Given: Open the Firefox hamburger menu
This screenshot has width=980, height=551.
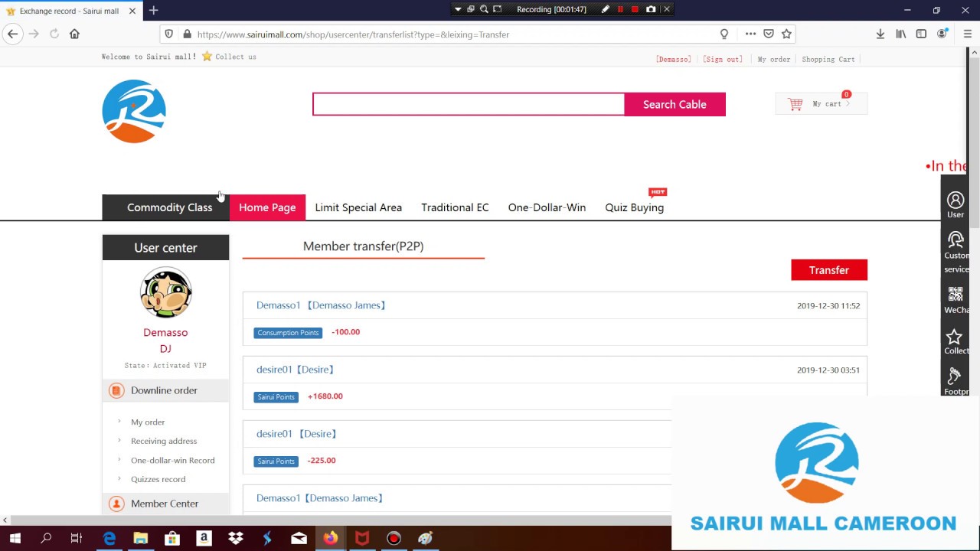Looking at the screenshot, I should (968, 34).
